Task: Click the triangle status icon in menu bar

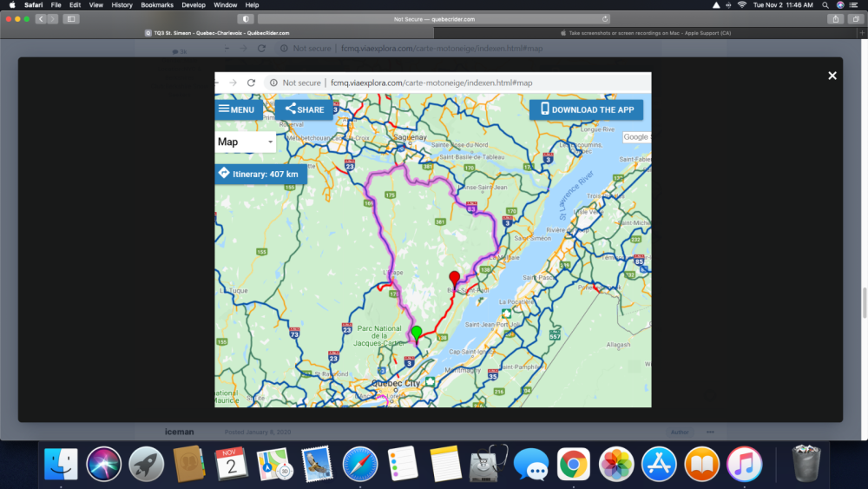Action: tap(716, 5)
